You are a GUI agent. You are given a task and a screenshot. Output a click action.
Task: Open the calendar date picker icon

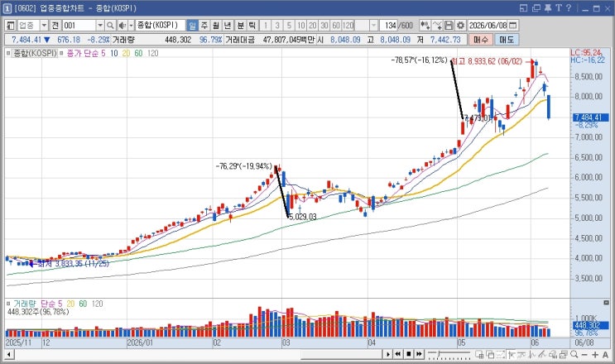coord(512,26)
